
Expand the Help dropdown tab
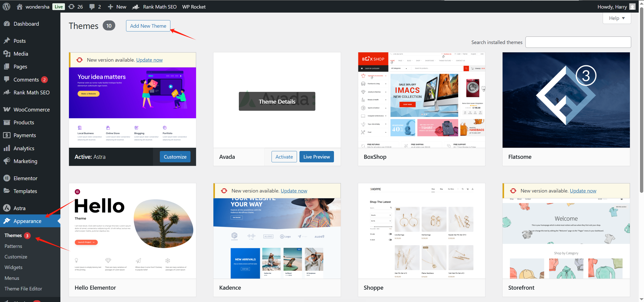tap(617, 18)
